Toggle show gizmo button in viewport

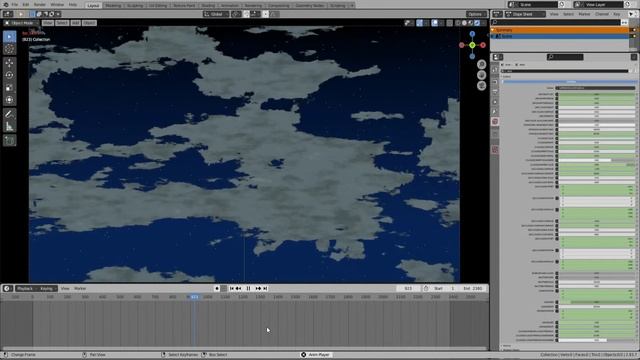coord(420,23)
